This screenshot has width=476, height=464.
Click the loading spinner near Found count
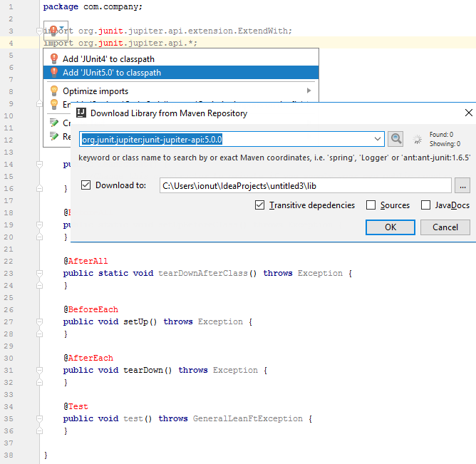[x=418, y=139]
